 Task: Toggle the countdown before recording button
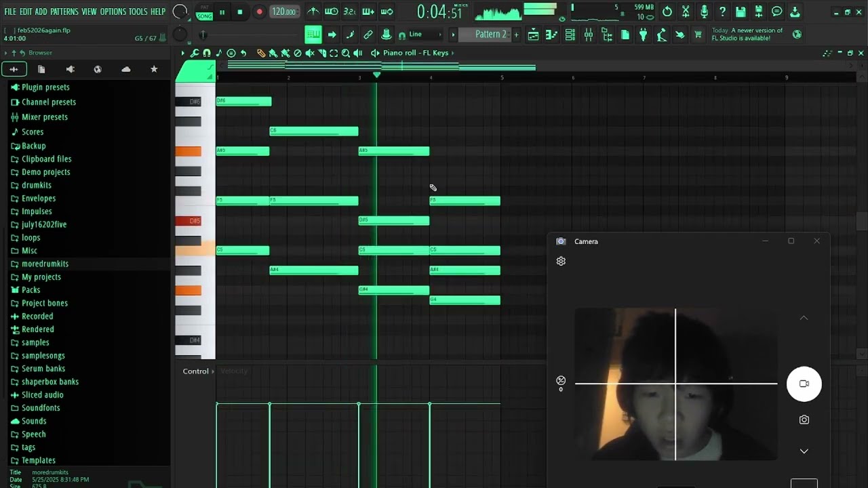click(350, 12)
